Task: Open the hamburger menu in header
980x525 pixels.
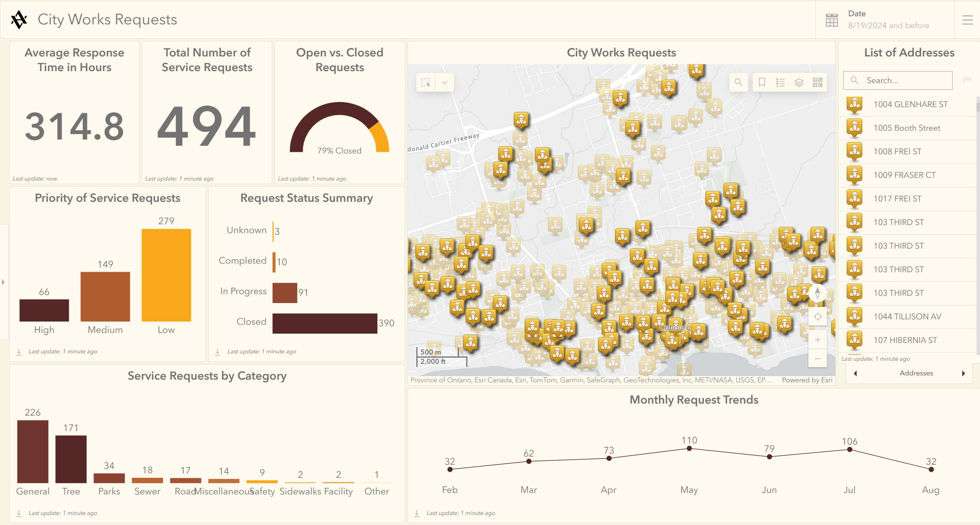Action: (967, 20)
